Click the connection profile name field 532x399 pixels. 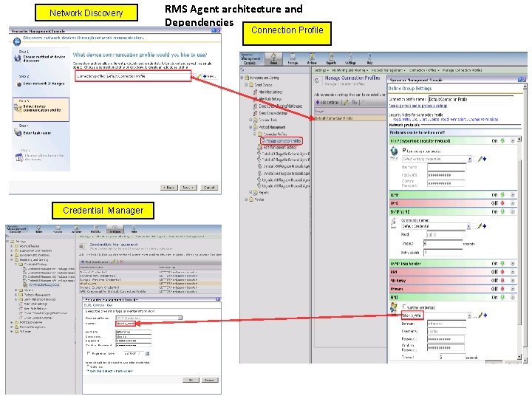point(471,99)
